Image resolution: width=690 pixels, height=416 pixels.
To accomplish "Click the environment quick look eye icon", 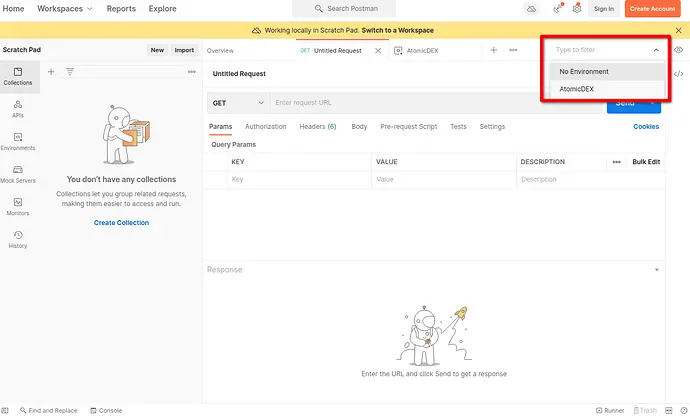I will pyautogui.click(x=678, y=49).
